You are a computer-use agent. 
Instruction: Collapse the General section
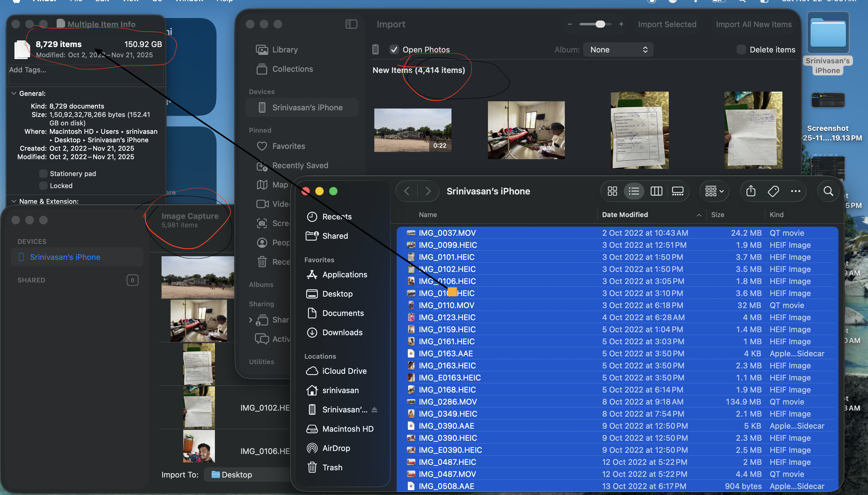14,93
